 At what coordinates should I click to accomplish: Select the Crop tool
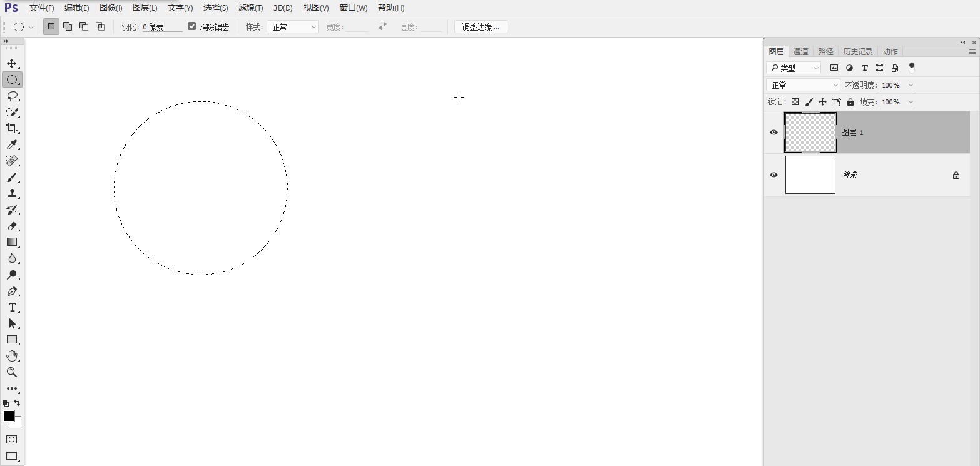12,128
